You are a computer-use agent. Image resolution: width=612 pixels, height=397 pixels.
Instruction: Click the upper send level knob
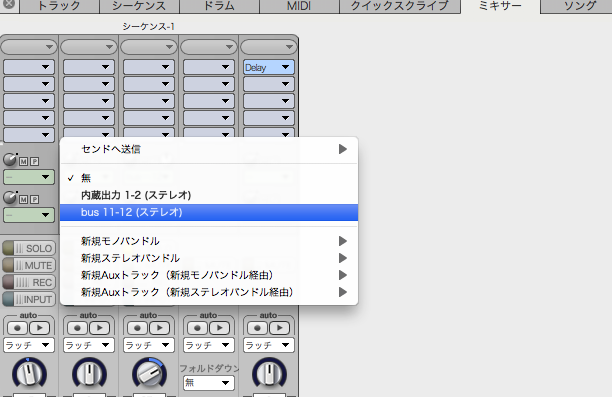click(10, 160)
